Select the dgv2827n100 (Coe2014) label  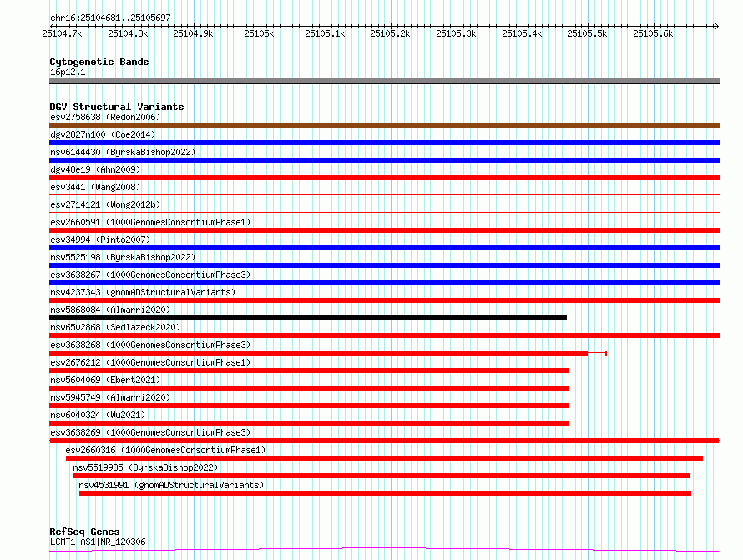click(x=103, y=134)
